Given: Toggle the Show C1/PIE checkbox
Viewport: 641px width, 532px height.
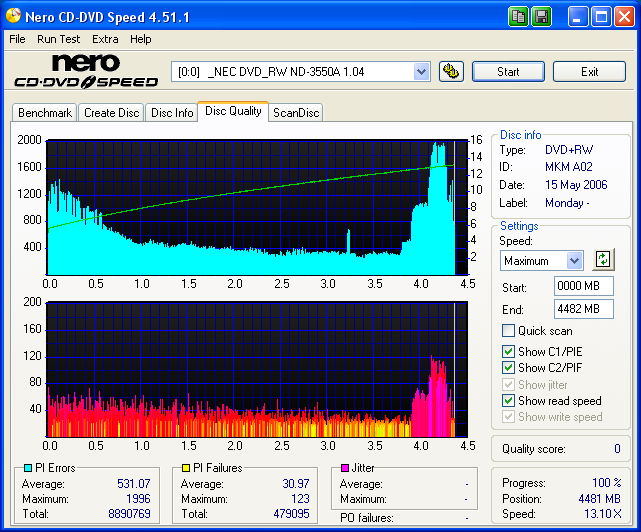Looking at the screenshot, I should click(509, 351).
